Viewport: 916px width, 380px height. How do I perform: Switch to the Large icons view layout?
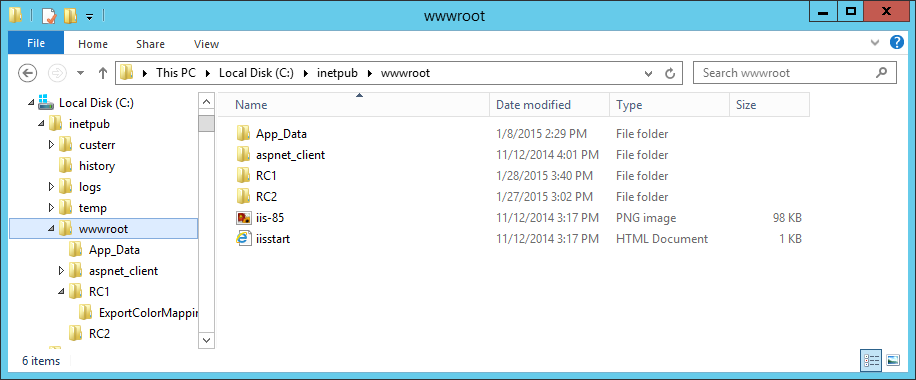[893, 360]
